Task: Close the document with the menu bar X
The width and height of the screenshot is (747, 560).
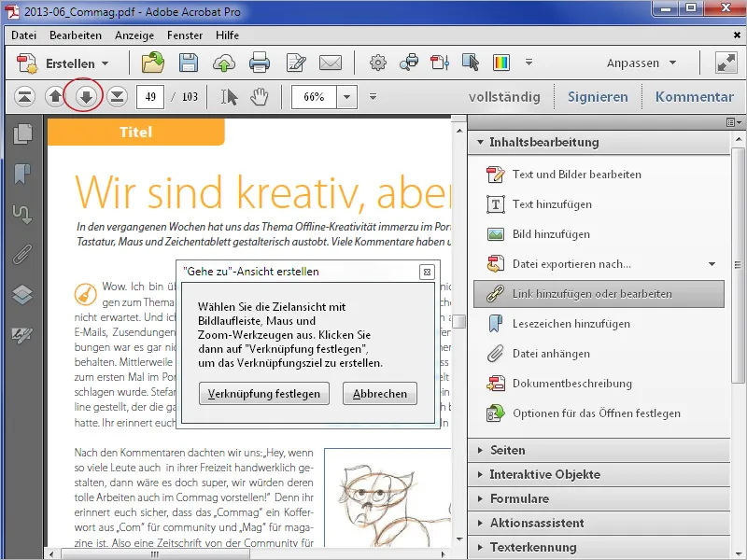Action: pyautogui.click(x=737, y=35)
